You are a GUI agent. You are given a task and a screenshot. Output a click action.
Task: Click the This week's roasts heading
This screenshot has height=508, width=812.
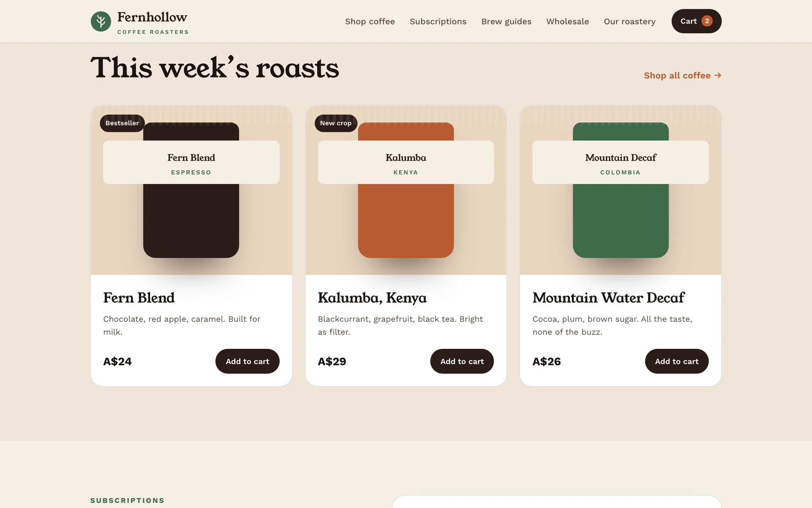point(215,68)
